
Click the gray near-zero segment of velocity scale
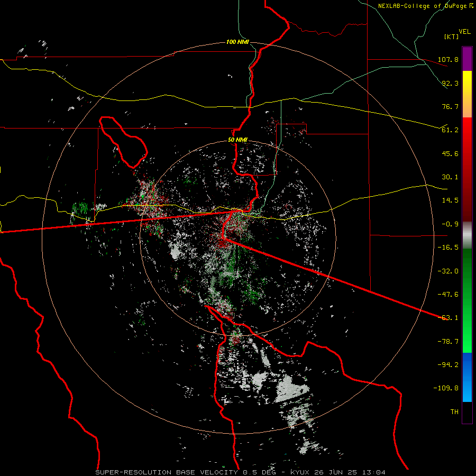[x=467, y=235]
